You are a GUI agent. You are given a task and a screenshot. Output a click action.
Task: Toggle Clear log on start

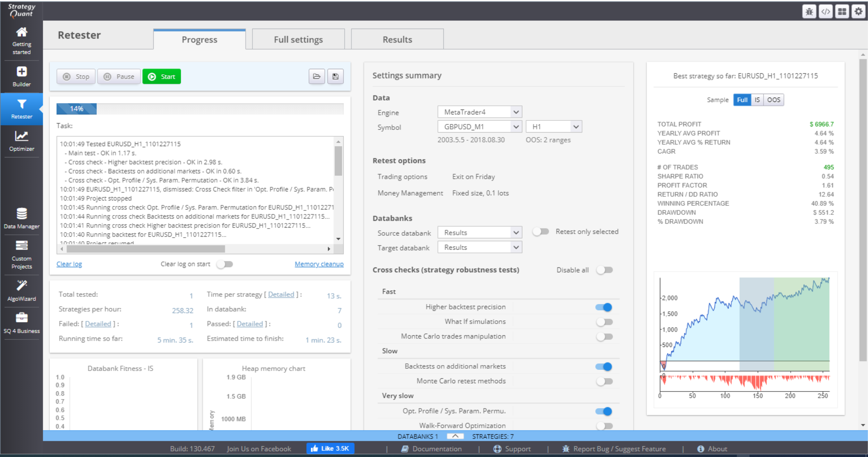(224, 264)
